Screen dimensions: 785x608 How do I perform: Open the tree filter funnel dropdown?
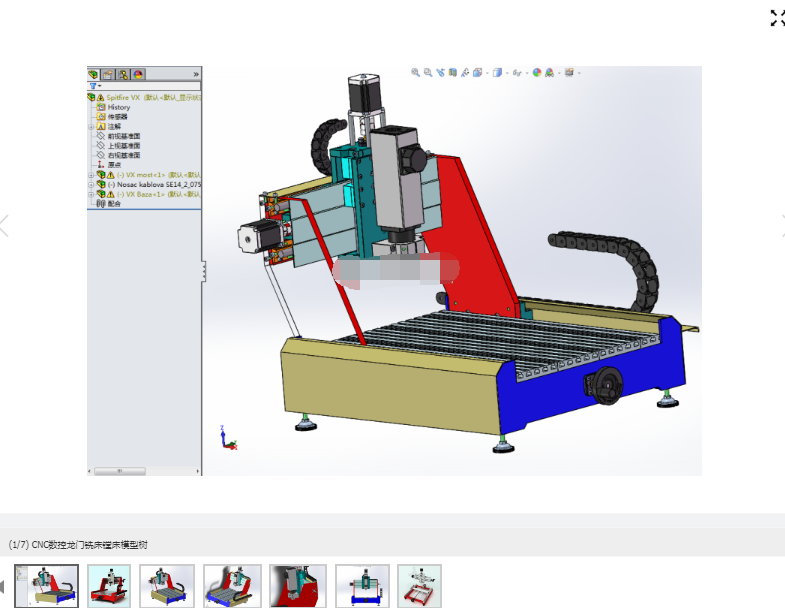(95, 86)
